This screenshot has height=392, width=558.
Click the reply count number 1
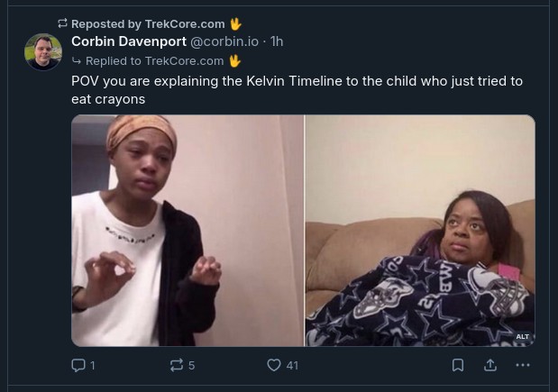coord(93,365)
